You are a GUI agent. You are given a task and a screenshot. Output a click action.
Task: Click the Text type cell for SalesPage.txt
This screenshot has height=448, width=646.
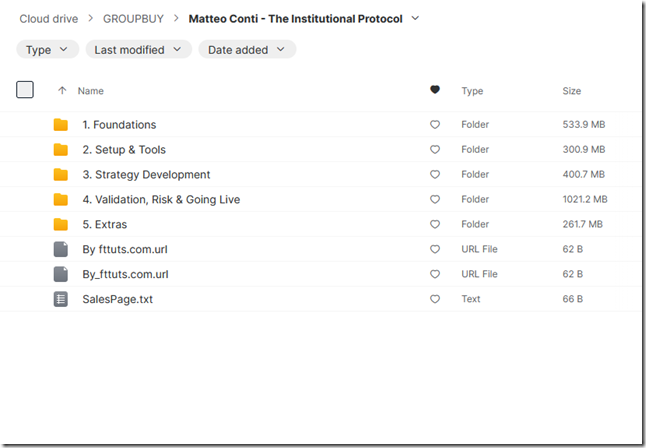tap(471, 299)
